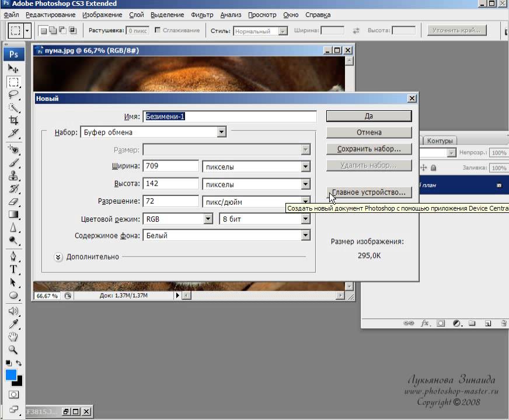Pick the Clone Stamp tool
This screenshot has height=420, width=509.
pyautogui.click(x=13, y=176)
